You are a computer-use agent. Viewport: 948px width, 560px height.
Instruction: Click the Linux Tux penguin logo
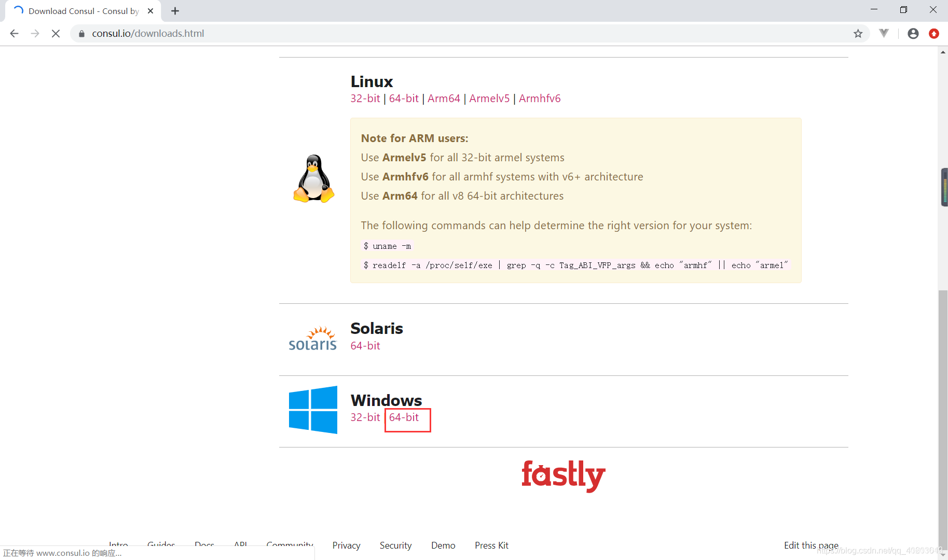click(313, 178)
